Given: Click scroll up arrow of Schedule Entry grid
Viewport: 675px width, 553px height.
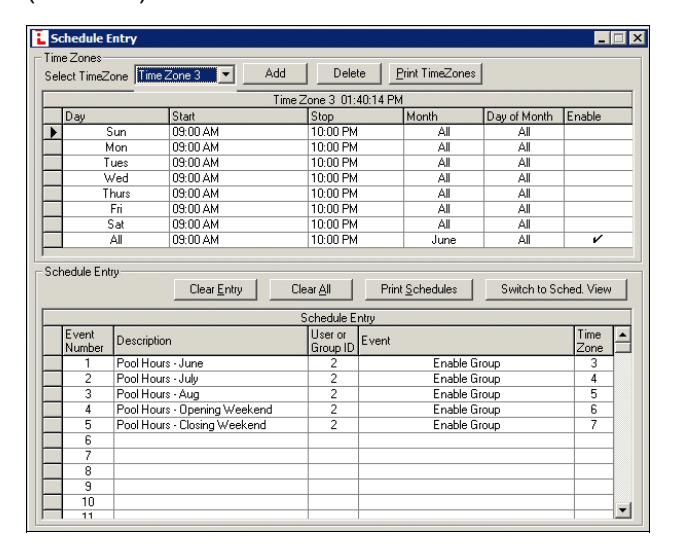Looking at the screenshot, I should (622, 334).
